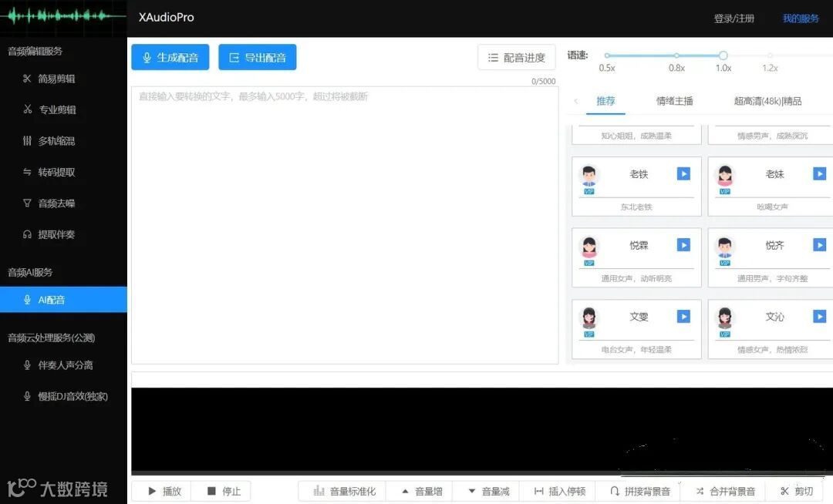The height and width of the screenshot is (504, 833).
Task: Click the 情感女声，热情浓烈 description
Action: (772, 350)
